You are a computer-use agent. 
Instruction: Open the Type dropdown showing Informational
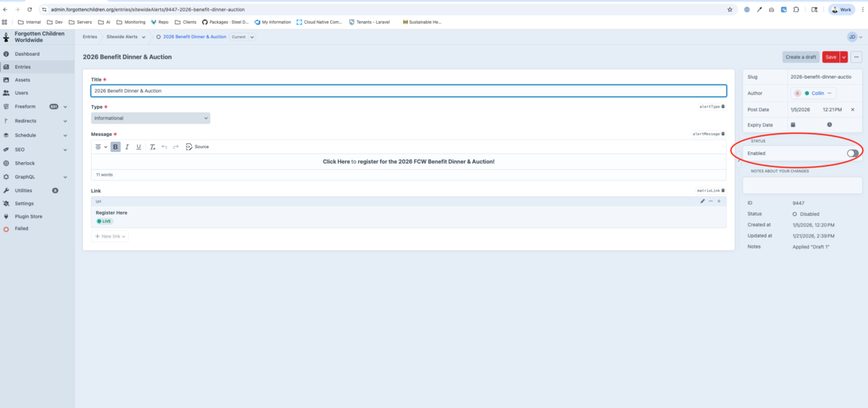pyautogui.click(x=151, y=117)
